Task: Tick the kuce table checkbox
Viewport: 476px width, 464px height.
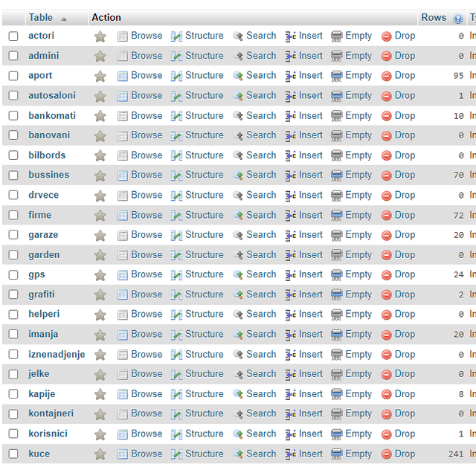Action: pos(13,454)
